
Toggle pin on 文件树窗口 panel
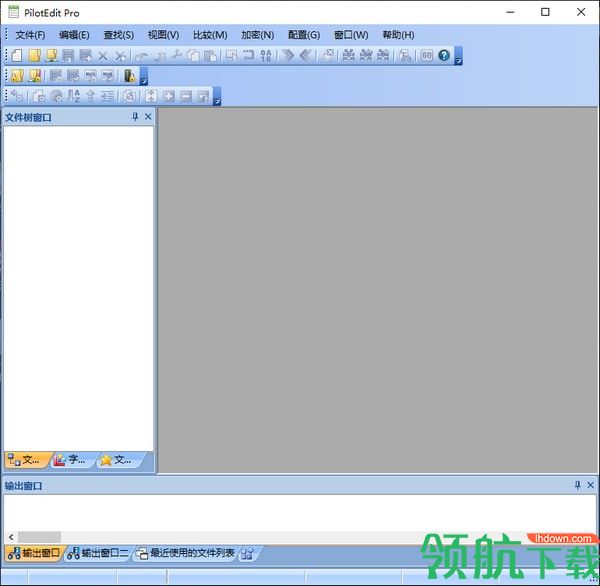coord(135,117)
